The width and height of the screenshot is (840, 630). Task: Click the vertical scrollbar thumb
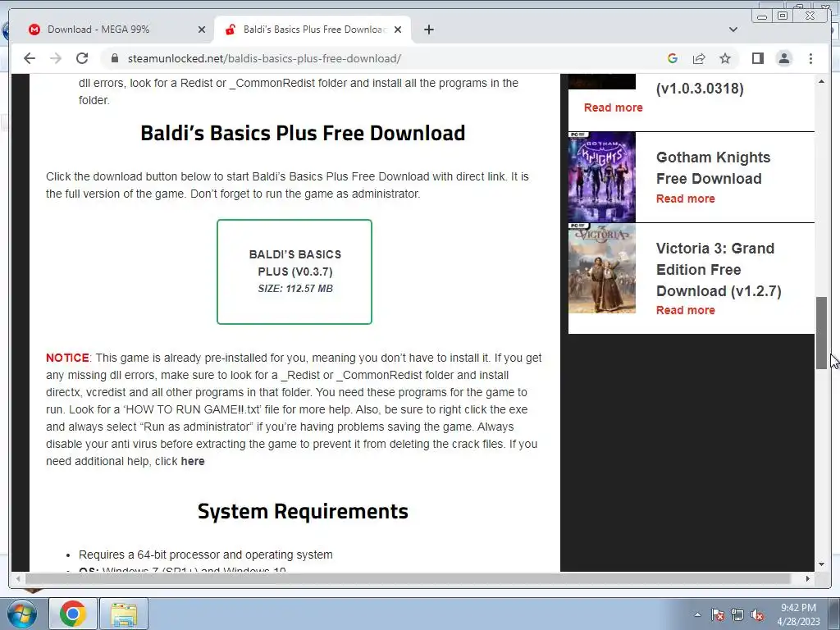(821, 333)
